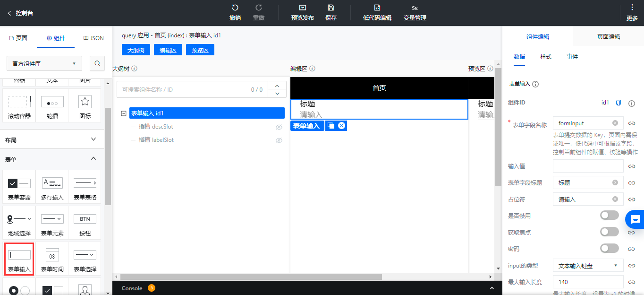The height and width of the screenshot is (295, 644).
Task: Clear the formInput field value
Action: pyautogui.click(x=615, y=123)
